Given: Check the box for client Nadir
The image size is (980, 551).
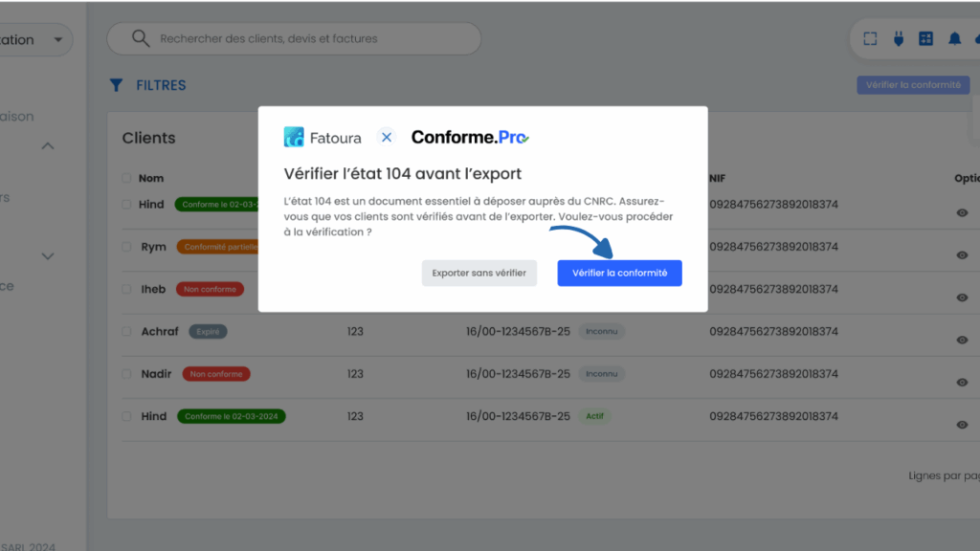Looking at the screenshot, I should tap(126, 374).
